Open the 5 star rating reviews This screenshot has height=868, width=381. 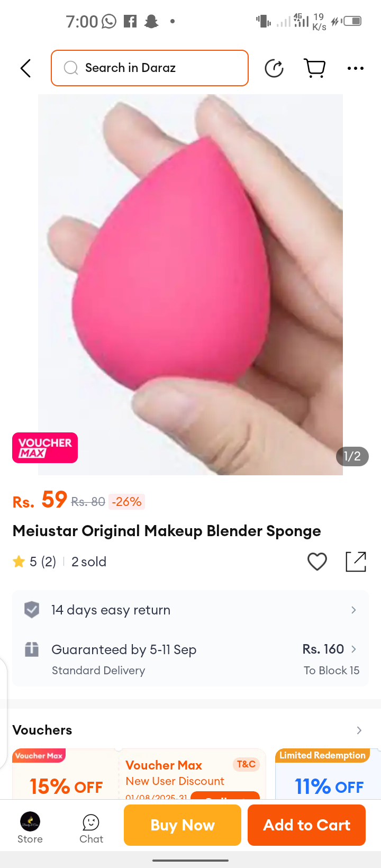(34, 562)
